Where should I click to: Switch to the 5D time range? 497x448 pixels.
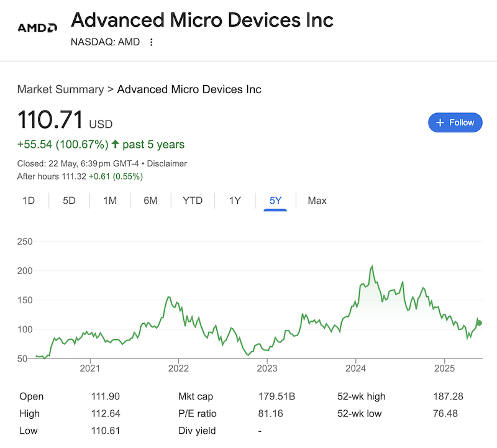point(69,201)
